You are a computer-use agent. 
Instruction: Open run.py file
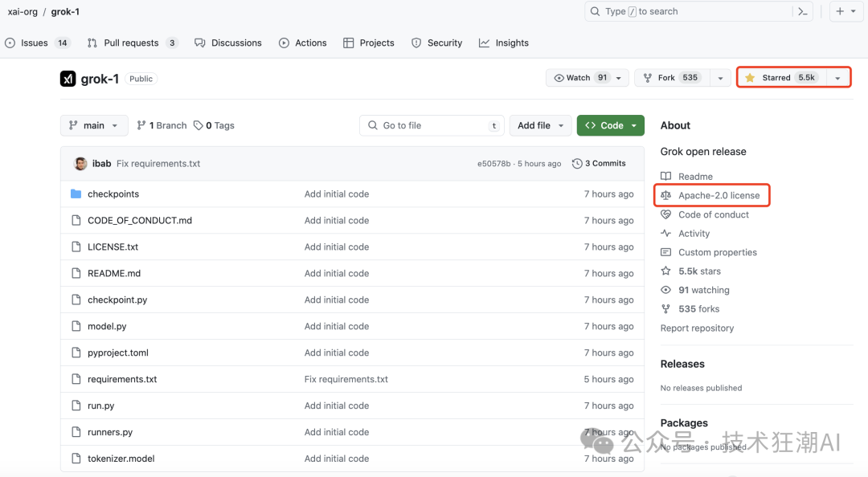tap(100, 406)
